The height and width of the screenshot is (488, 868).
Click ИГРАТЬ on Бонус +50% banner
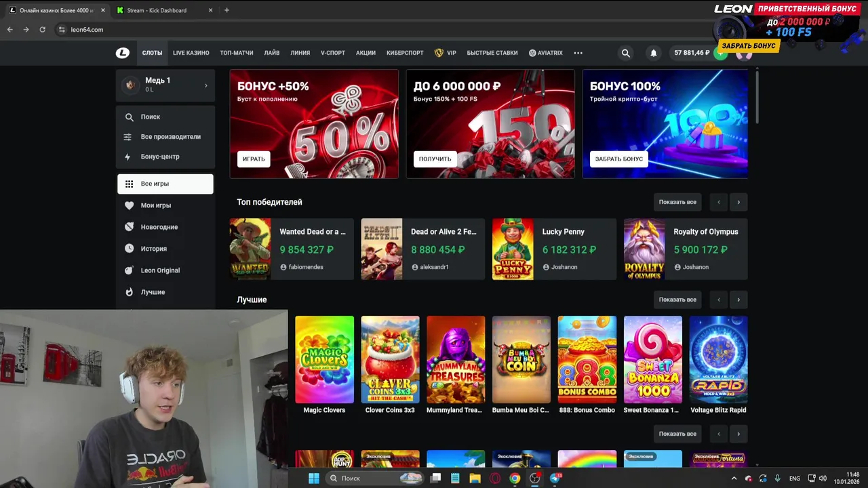[254, 159]
